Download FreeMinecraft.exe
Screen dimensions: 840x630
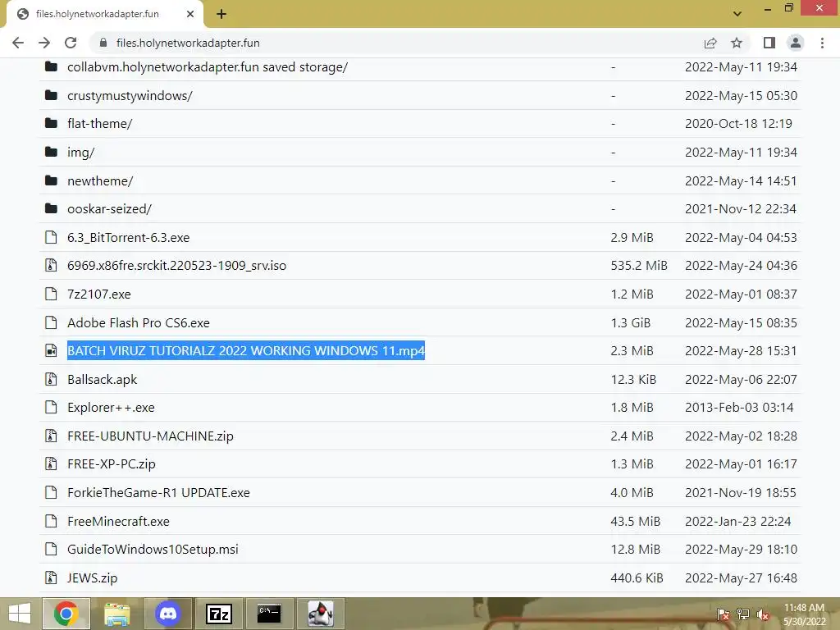tap(118, 521)
